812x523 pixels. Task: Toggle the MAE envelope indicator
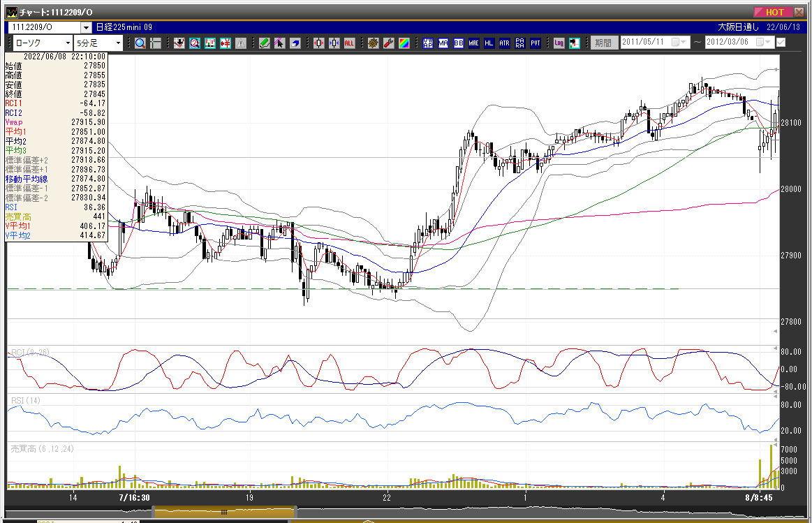click(474, 43)
